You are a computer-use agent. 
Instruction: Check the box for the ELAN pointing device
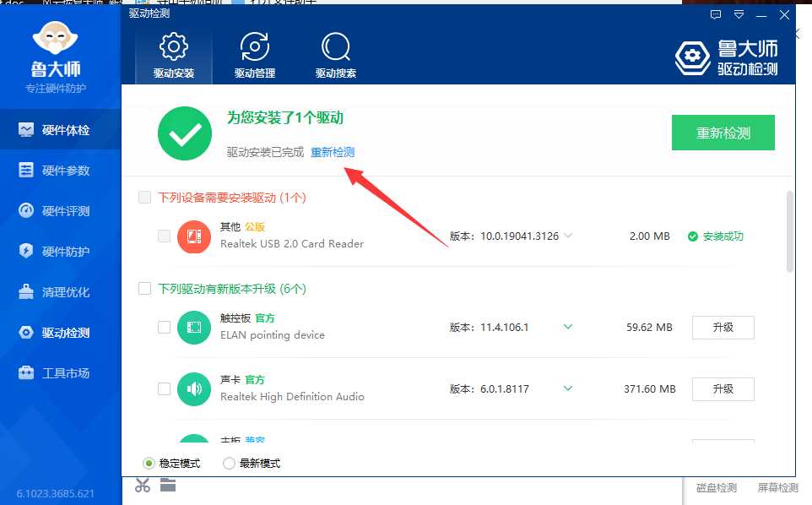point(164,328)
